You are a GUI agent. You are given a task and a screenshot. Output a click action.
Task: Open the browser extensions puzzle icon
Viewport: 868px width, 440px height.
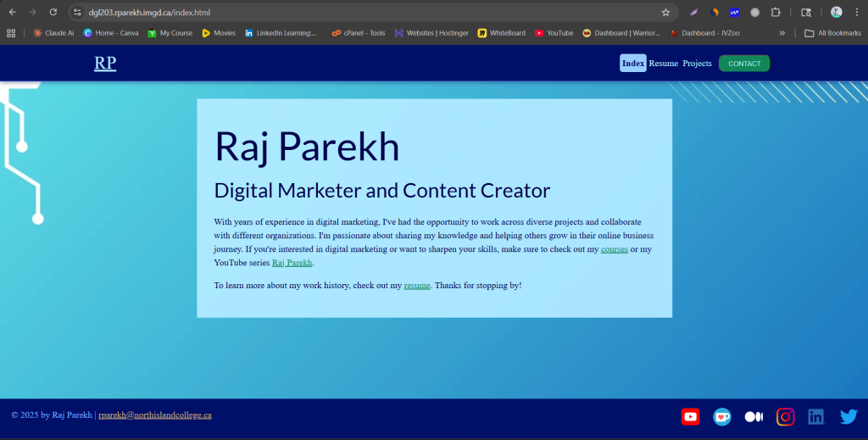point(775,13)
